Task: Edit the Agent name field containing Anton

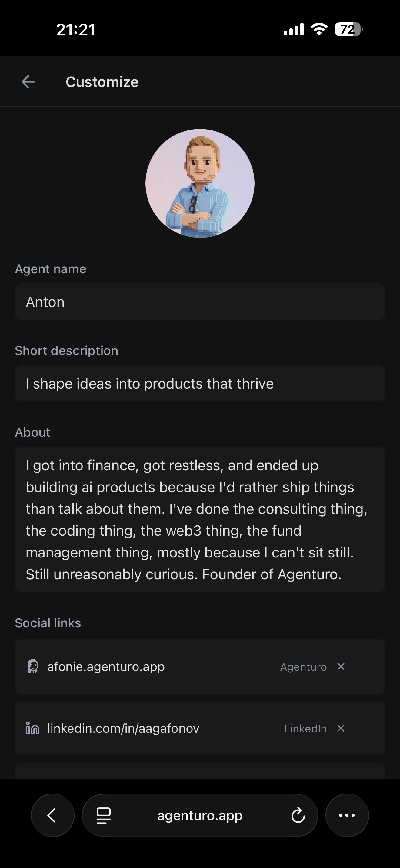Action: pyautogui.click(x=200, y=301)
